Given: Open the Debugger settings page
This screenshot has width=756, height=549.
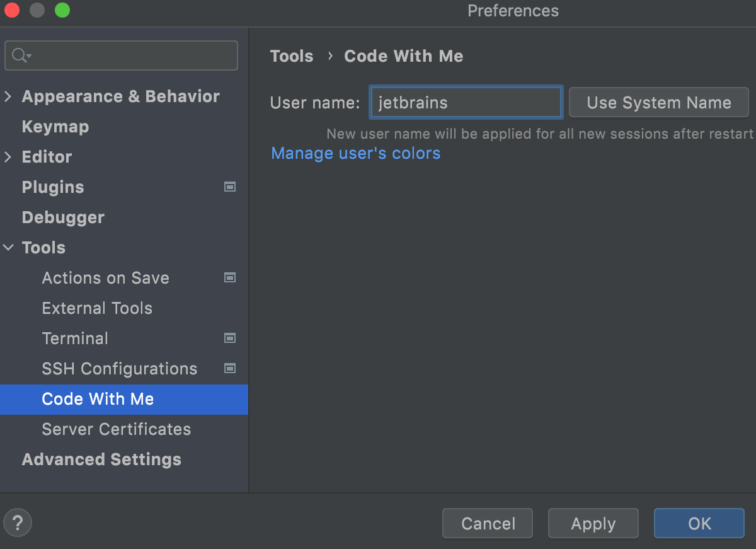Looking at the screenshot, I should tap(63, 217).
